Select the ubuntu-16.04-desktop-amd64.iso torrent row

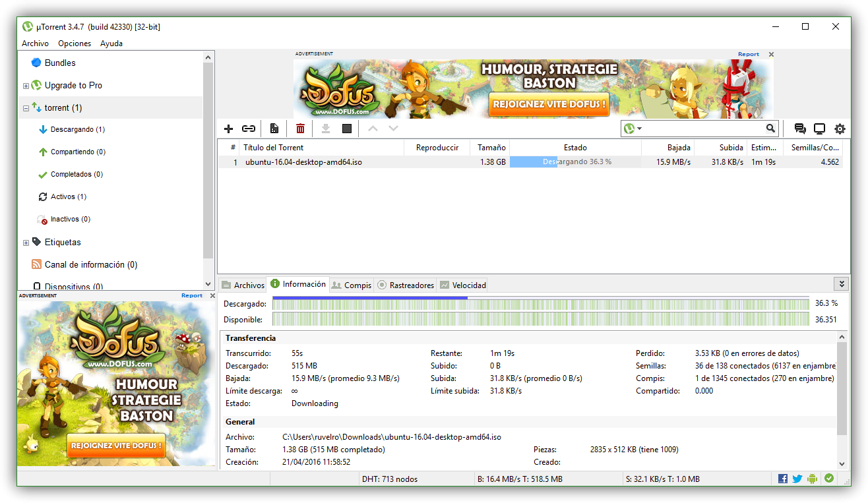click(530, 162)
